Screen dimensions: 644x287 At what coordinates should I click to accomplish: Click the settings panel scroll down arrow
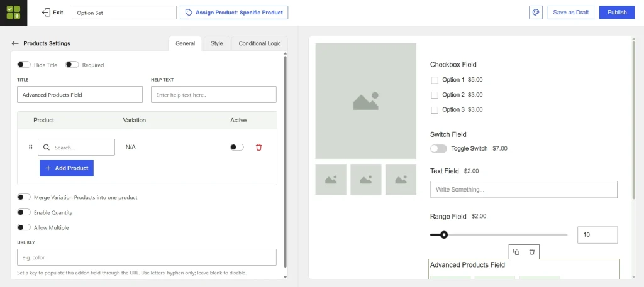click(x=285, y=277)
